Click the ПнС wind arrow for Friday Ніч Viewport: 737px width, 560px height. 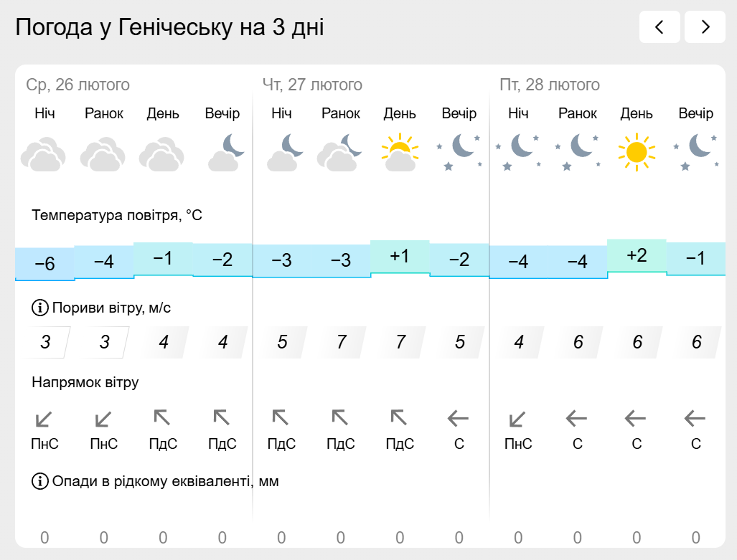tap(517, 419)
